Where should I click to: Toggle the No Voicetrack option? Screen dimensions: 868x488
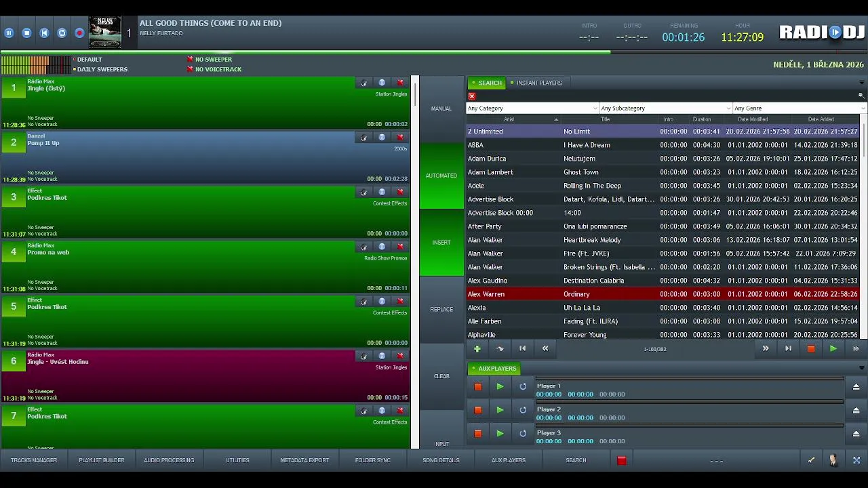(214, 69)
